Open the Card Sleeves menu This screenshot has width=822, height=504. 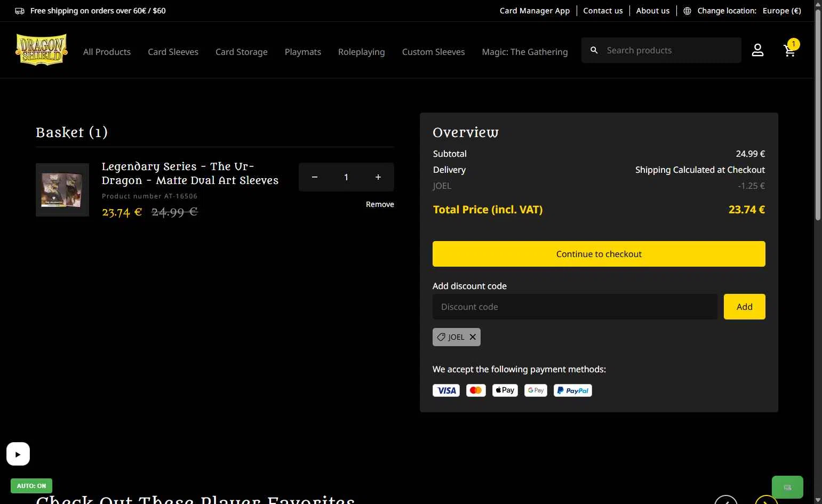pos(173,52)
